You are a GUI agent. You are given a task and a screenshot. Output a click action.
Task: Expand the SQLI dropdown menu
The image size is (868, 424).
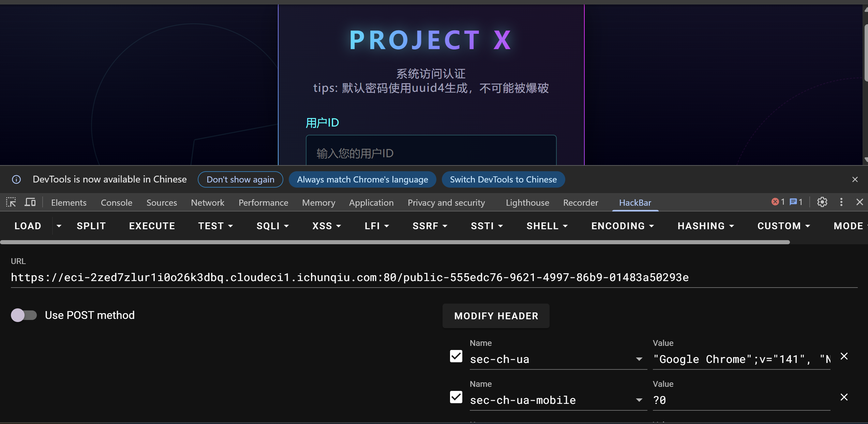tap(272, 226)
